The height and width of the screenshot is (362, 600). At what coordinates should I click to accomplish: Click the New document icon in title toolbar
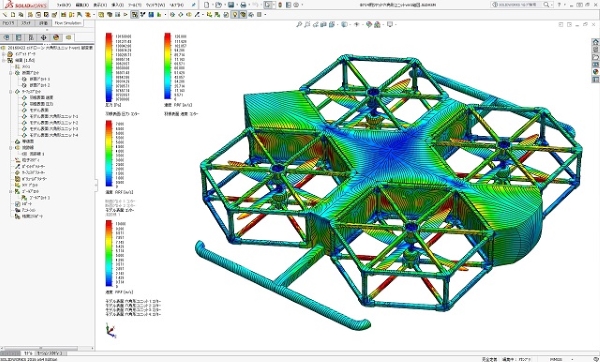(207, 5)
